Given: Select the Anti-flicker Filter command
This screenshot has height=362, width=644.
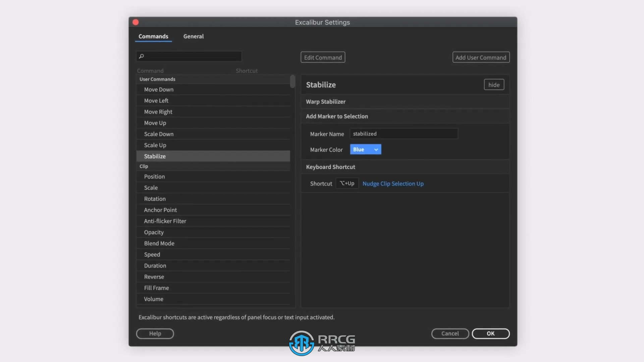Looking at the screenshot, I should [x=213, y=221].
